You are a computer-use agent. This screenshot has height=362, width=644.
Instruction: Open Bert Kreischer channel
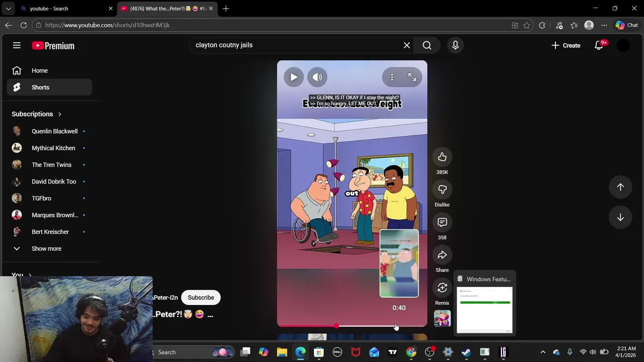point(49,232)
